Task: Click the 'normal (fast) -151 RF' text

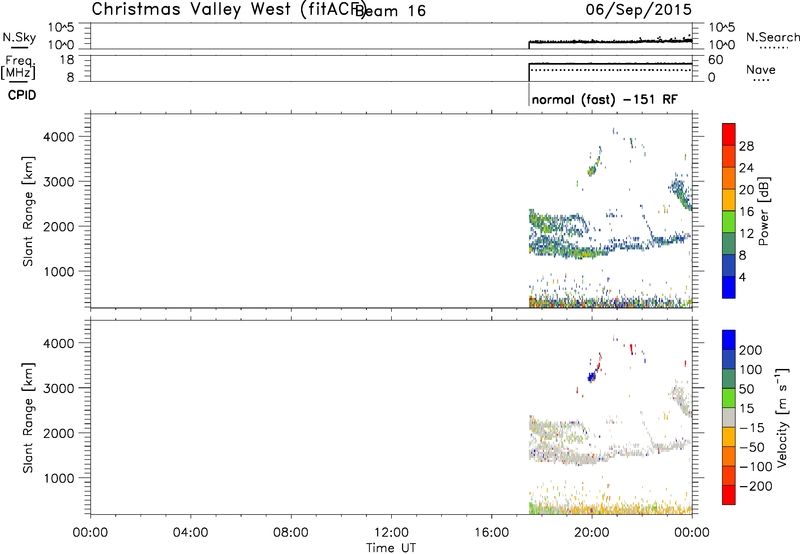Action: point(605,99)
